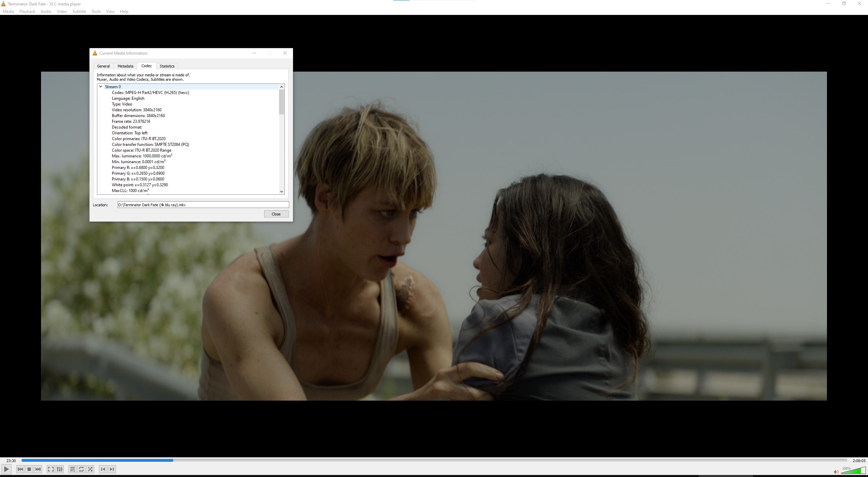
Task: Go to previous chapter
Action: [x=103, y=469]
